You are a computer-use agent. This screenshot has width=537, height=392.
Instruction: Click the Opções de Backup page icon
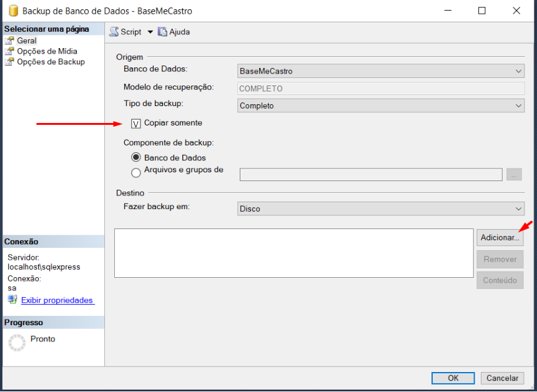click(10, 62)
